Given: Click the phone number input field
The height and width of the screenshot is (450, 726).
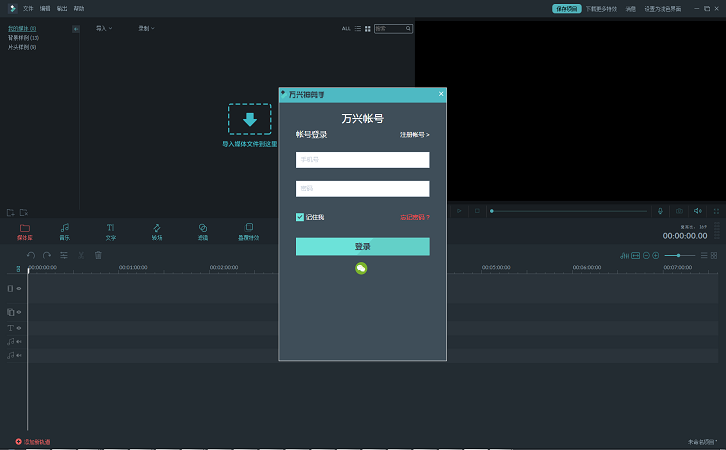Looking at the screenshot, I should pos(362,160).
